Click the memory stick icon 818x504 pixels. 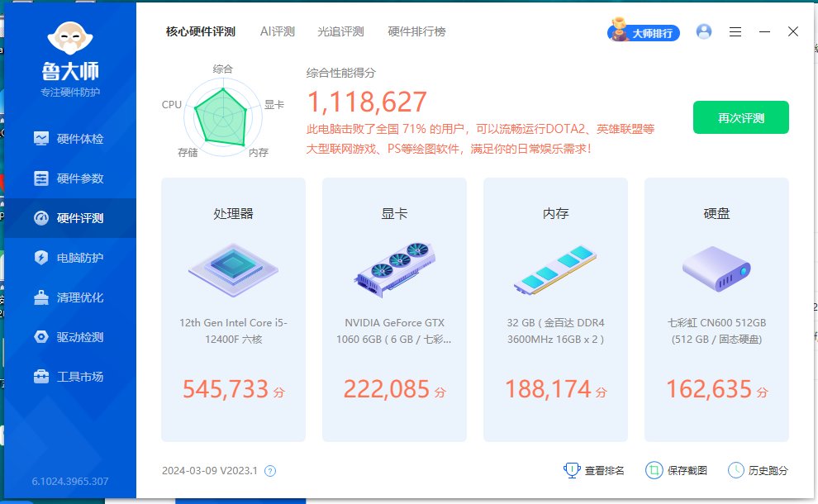555,269
